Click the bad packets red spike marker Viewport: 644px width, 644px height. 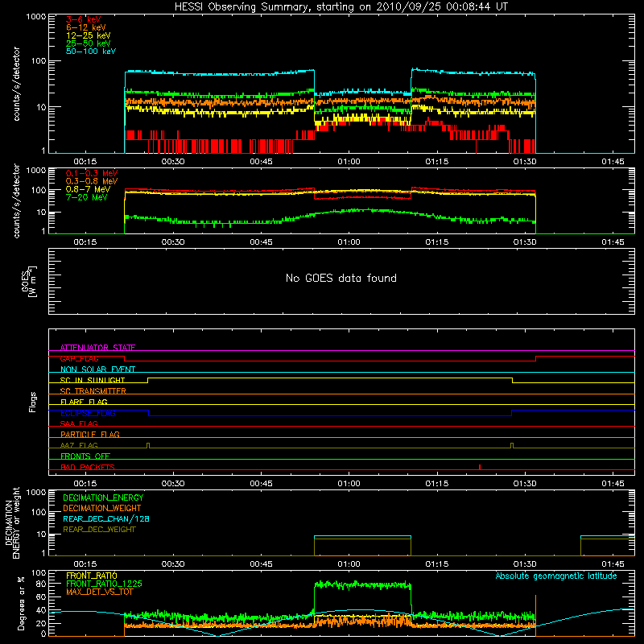[x=480, y=467]
